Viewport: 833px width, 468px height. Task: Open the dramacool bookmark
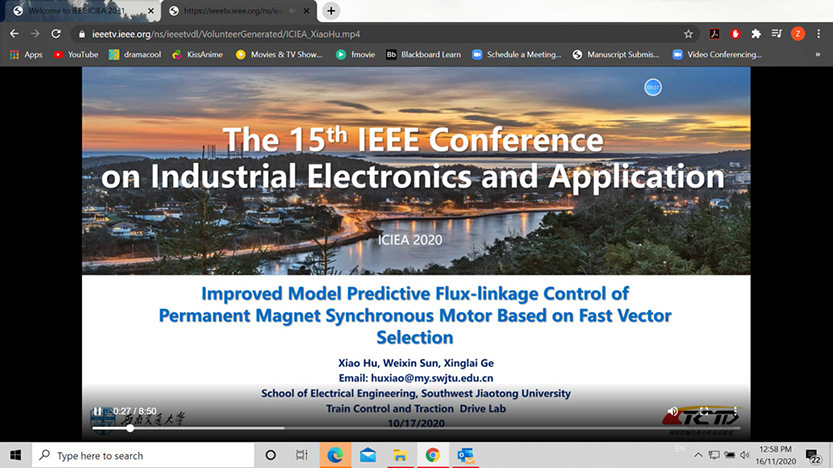click(x=135, y=54)
